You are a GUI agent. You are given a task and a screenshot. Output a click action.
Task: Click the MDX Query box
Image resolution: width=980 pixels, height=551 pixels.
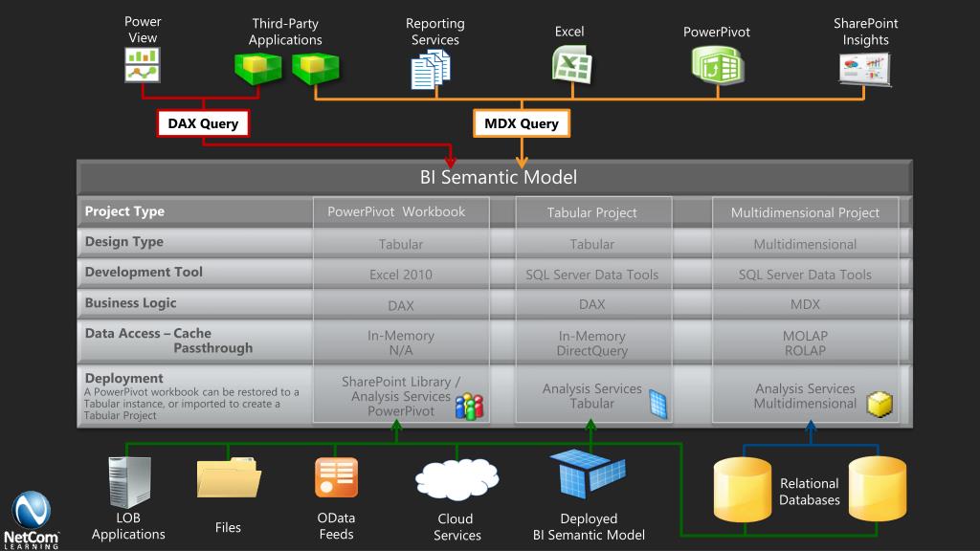[x=522, y=123]
